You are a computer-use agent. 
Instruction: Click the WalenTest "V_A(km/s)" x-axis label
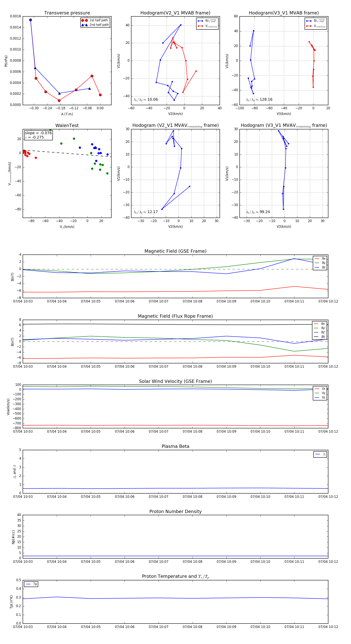point(67,227)
